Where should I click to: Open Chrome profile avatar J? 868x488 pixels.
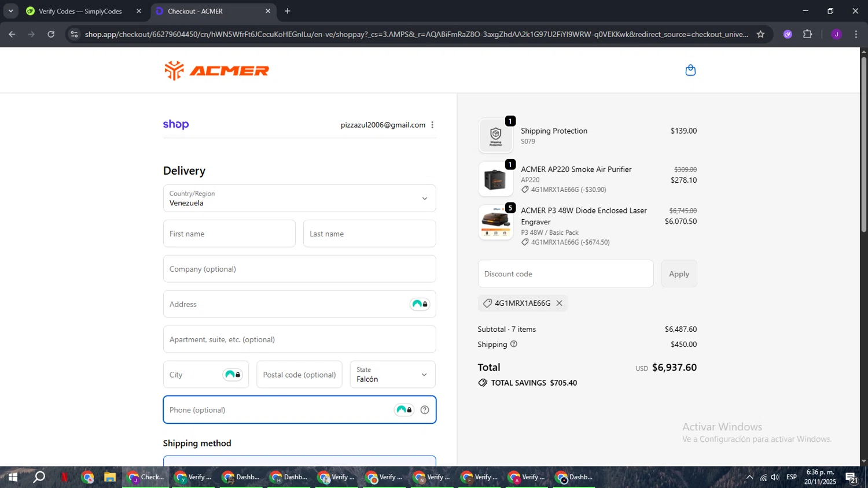click(836, 34)
